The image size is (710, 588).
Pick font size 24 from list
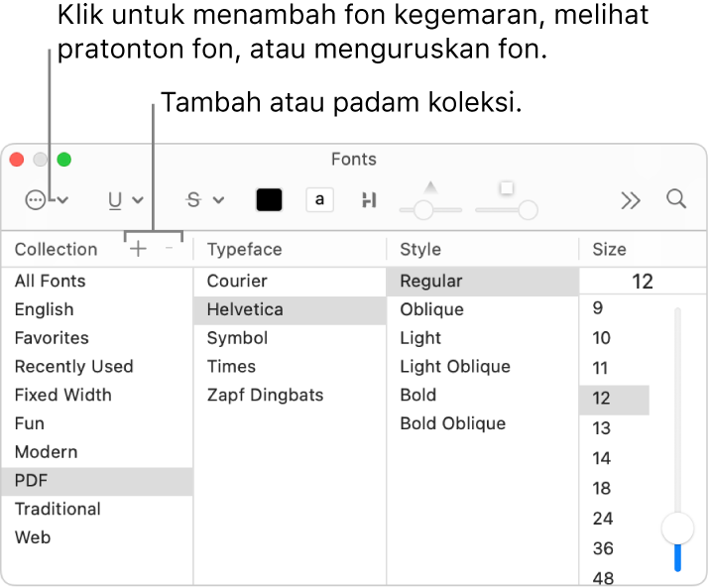(x=615, y=519)
